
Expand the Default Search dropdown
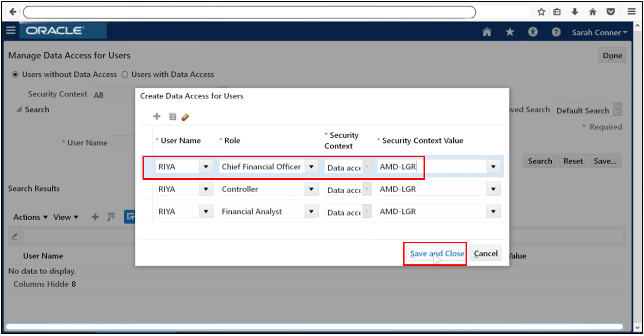point(617,110)
